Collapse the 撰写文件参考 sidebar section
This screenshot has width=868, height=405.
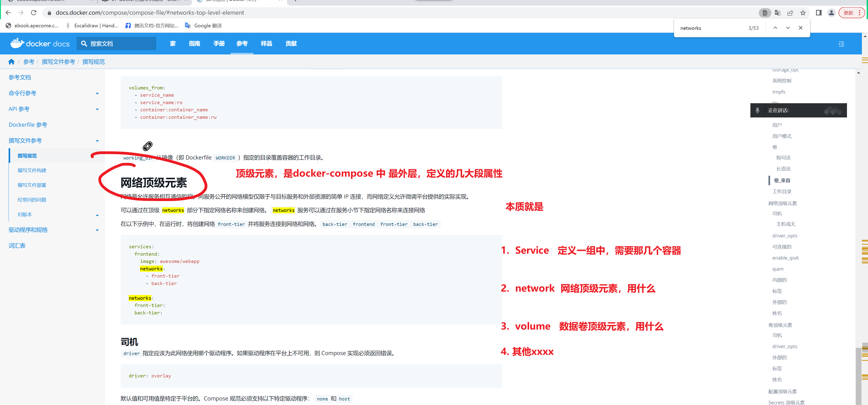(97, 141)
